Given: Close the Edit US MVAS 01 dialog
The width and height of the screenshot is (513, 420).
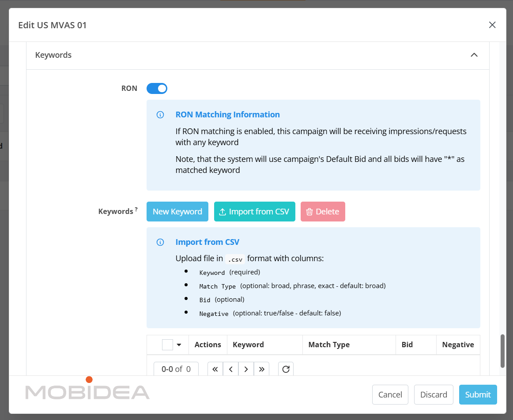Looking at the screenshot, I should coord(492,25).
